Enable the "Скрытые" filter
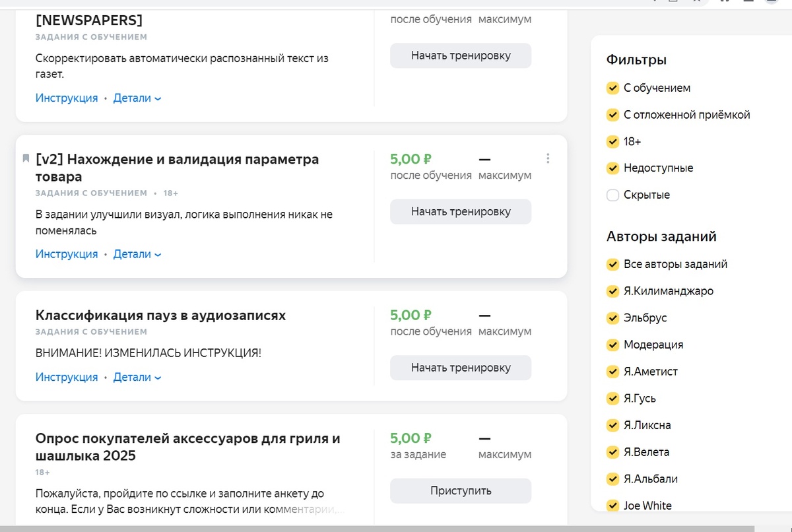792x532 pixels. coord(612,195)
